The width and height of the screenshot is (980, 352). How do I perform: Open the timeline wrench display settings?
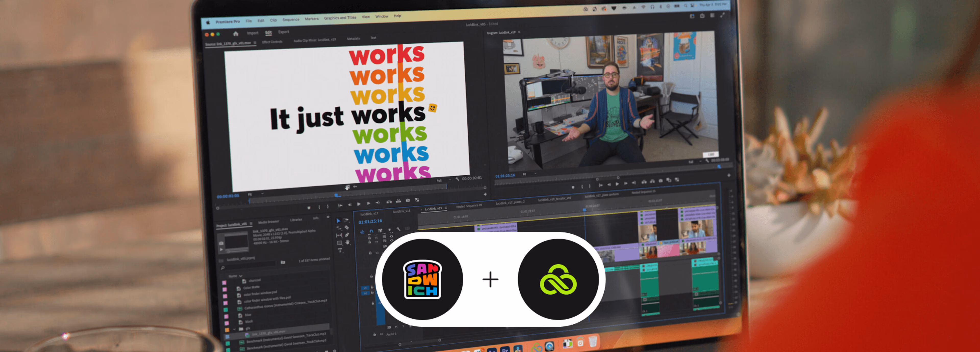pyautogui.click(x=398, y=229)
